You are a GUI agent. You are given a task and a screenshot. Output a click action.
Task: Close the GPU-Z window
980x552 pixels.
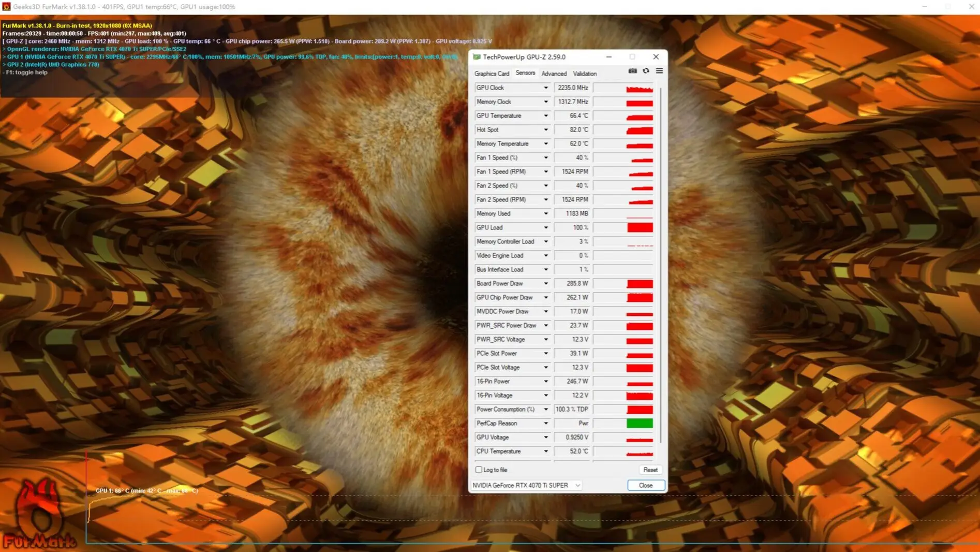pyautogui.click(x=656, y=57)
